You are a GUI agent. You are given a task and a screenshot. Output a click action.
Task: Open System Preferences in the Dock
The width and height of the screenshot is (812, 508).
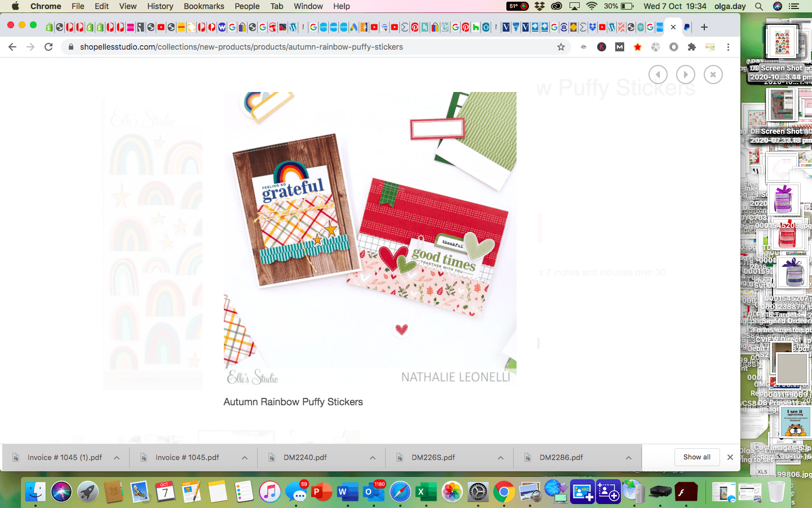478,492
